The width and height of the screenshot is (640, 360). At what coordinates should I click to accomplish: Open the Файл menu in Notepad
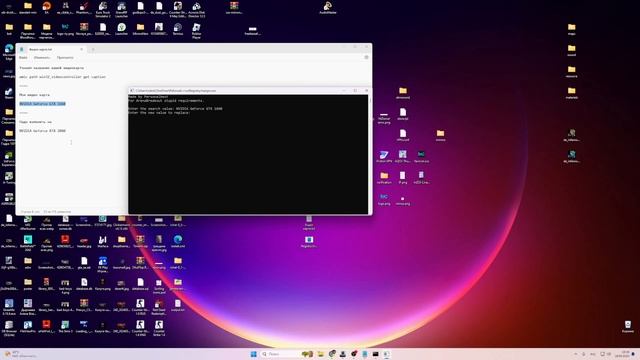pos(23,58)
